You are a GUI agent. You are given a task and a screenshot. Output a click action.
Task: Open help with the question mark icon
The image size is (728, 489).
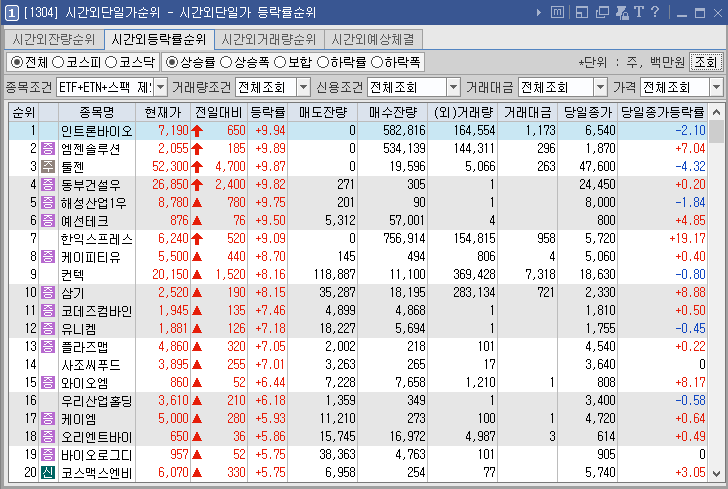click(x=655, y=12)
